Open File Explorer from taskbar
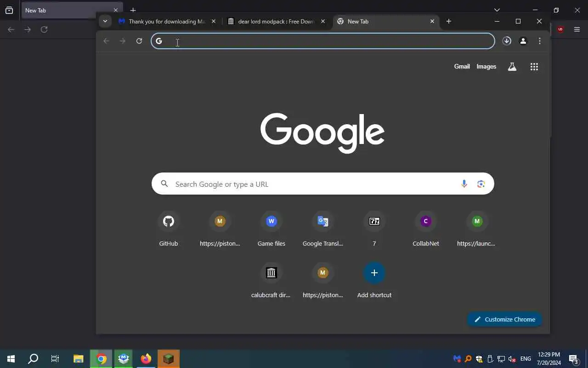The height and width of the screenshot is (368, 588). coord(79,359)
